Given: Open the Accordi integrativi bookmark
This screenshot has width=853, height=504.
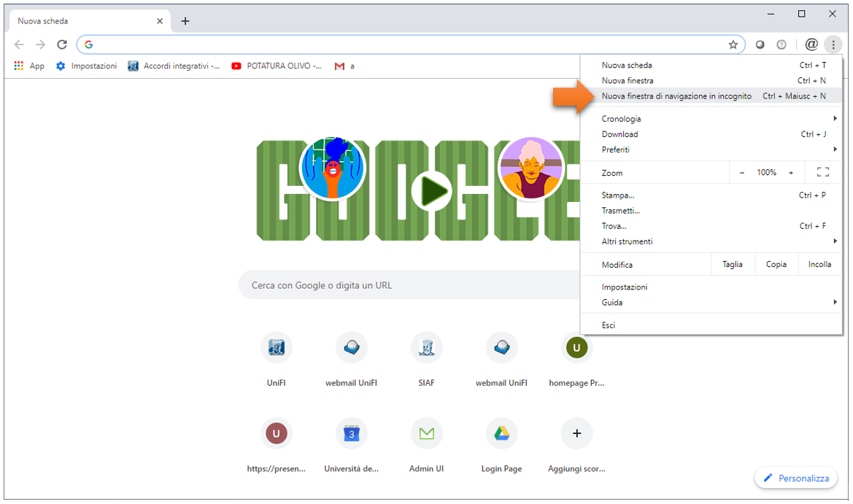Looking at the screenshot, I should click(x=174, y=66).
